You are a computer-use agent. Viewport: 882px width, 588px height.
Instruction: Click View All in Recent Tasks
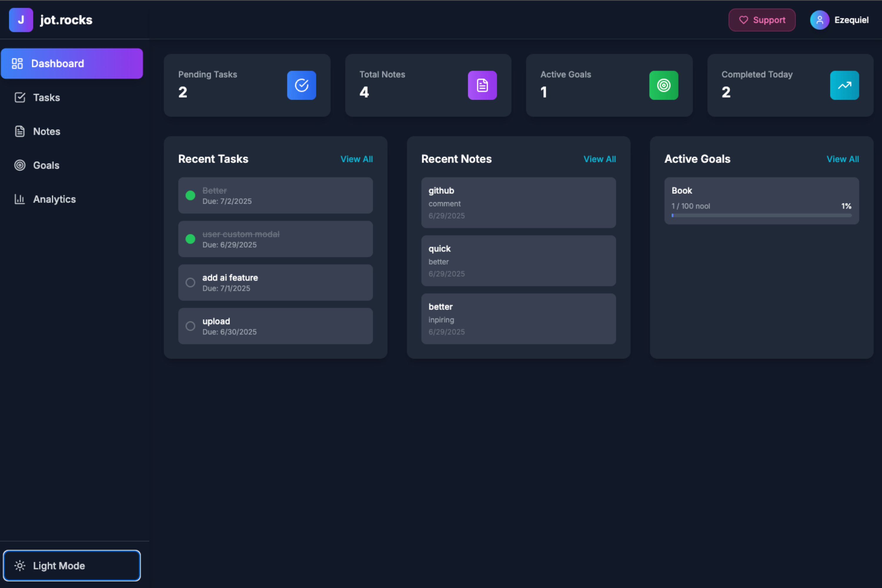pyautogui.click(x=356, y=159)
